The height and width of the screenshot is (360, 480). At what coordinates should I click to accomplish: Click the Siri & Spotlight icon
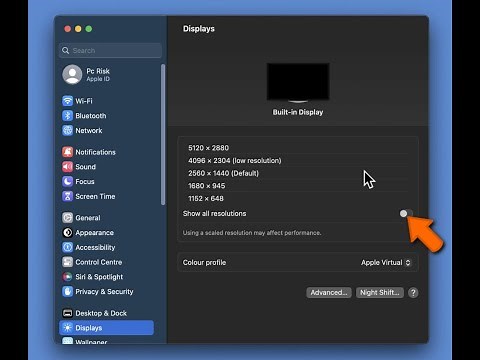[67, 277]
